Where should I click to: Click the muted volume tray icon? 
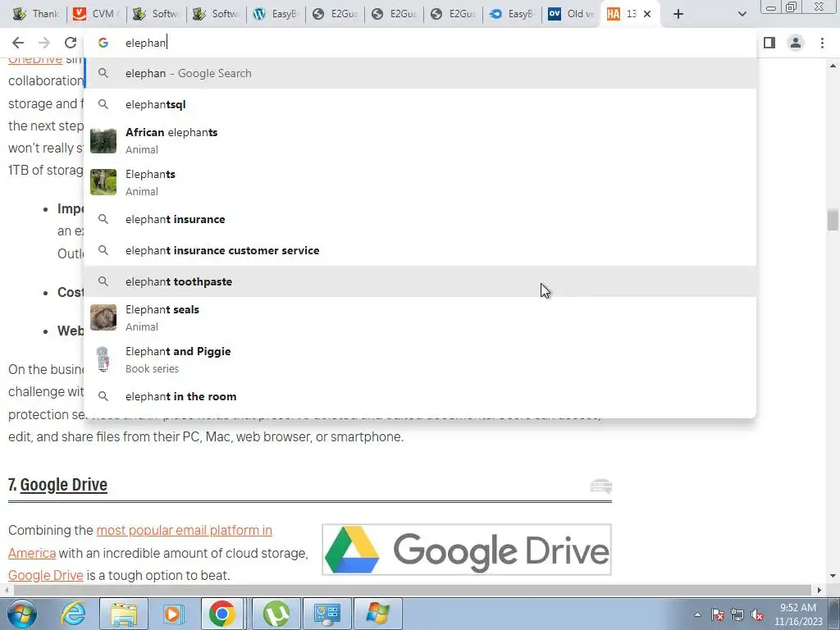coord(757,614)
